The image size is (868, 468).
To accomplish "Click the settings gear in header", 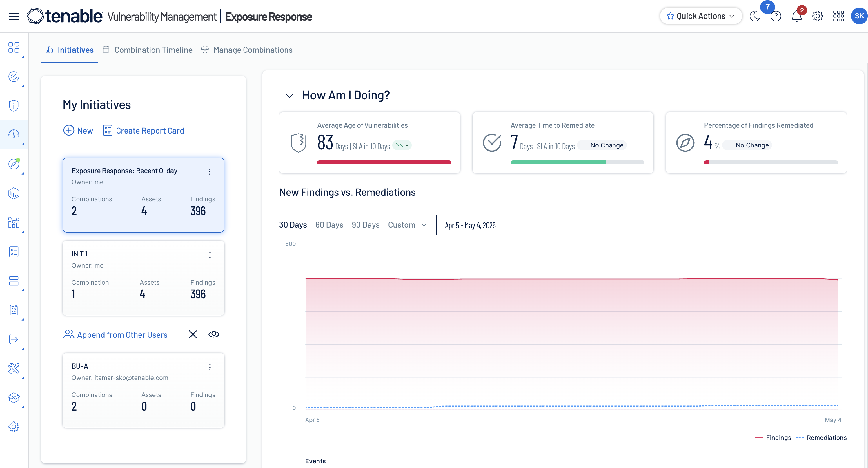I will tap(818, 16).
